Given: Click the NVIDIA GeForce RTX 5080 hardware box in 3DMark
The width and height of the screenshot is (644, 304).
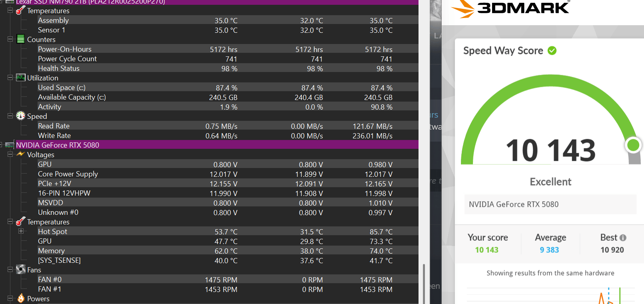Looking at the screenshot, I should click(550, 204).
